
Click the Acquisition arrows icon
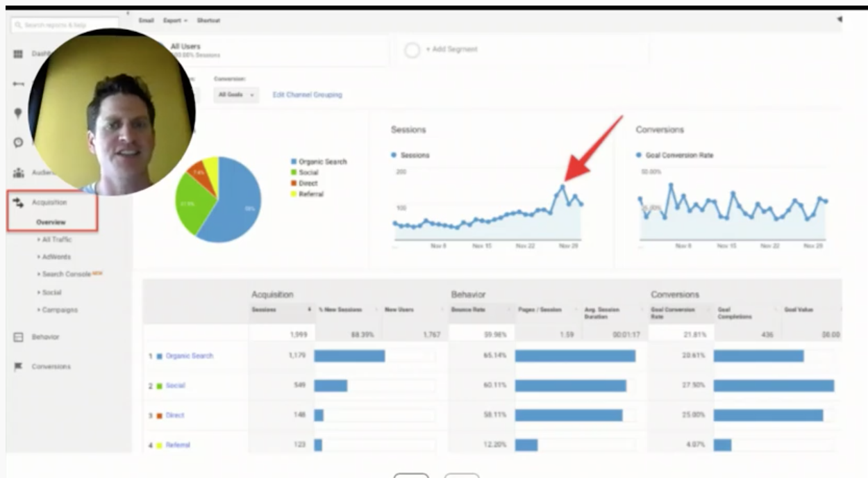click(x=19, y=202)
